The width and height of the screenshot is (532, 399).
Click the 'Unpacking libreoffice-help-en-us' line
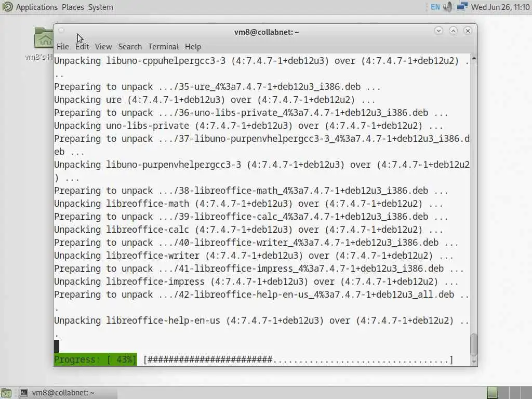[x=262, y=327]
